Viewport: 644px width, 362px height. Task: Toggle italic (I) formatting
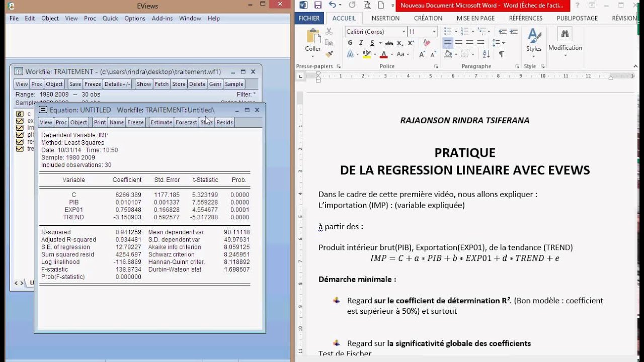coord(360,43)
